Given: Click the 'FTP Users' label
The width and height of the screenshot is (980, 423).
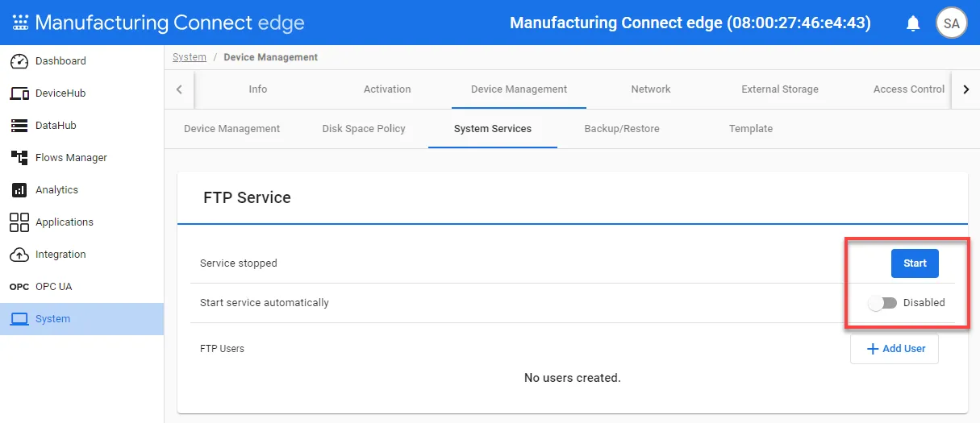Looking at the screenshot, I should (x=222, y=349).
